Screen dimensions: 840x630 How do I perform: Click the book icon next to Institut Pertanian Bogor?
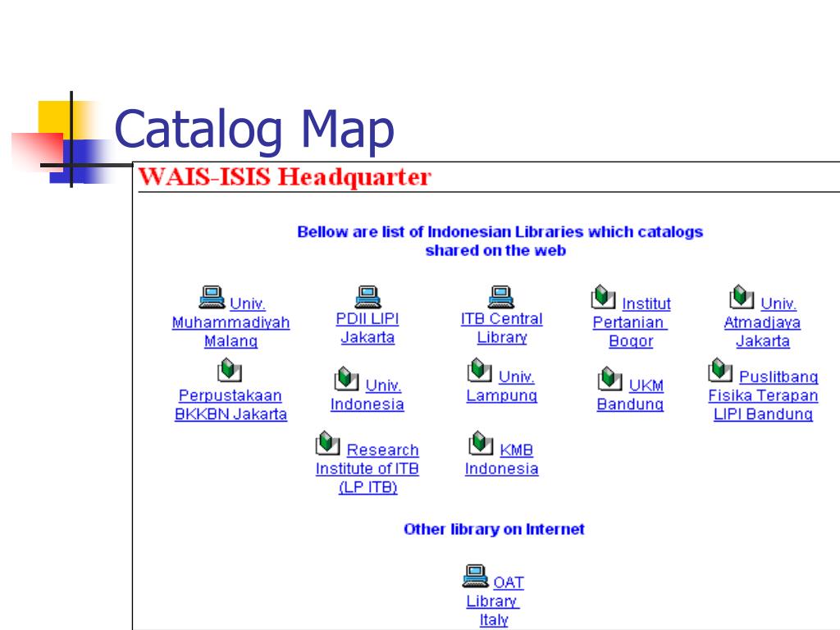click(x=603, y=297)
